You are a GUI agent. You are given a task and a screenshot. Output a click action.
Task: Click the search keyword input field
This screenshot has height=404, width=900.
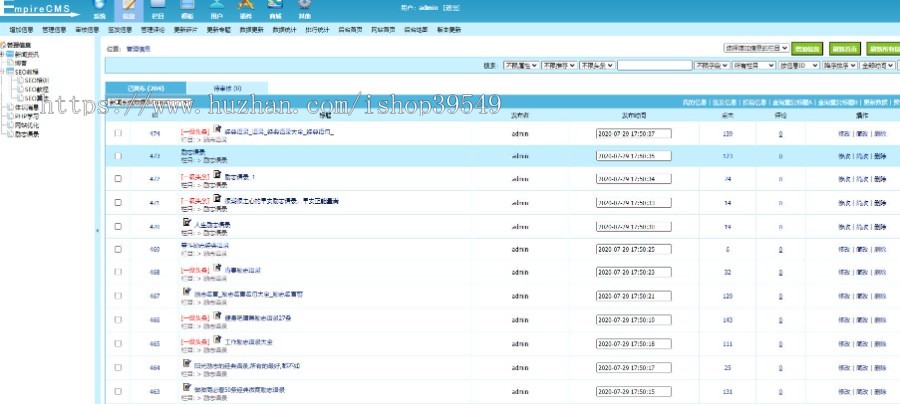pyautogui.click(x=654, y=65)
